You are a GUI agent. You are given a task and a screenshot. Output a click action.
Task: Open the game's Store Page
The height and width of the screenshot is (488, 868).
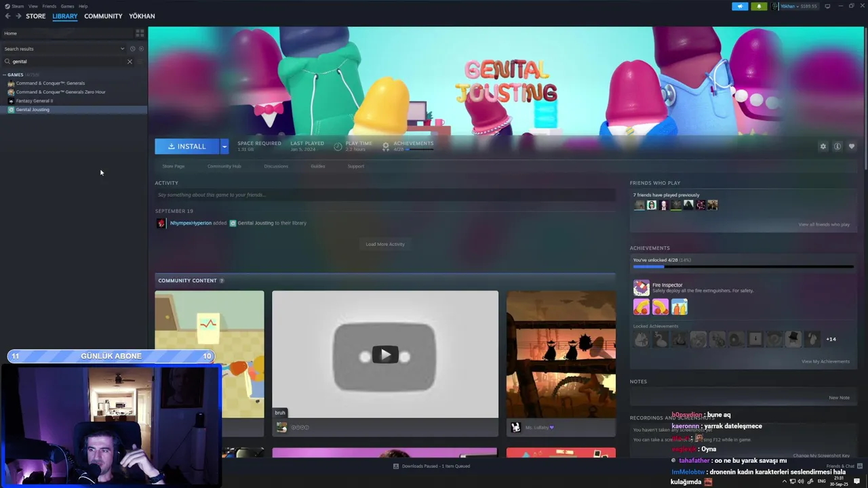(173, 166)
